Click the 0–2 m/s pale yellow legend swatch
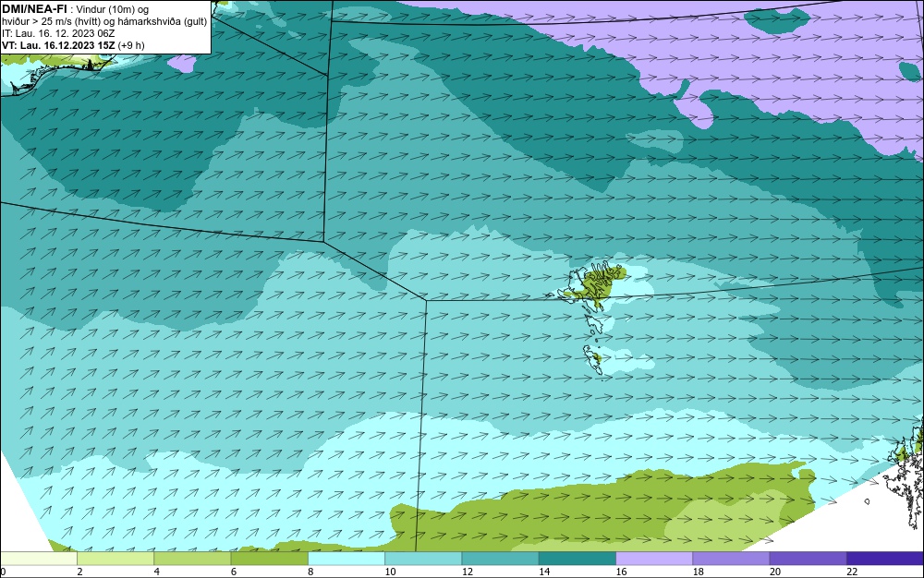 tap(38, 558)
